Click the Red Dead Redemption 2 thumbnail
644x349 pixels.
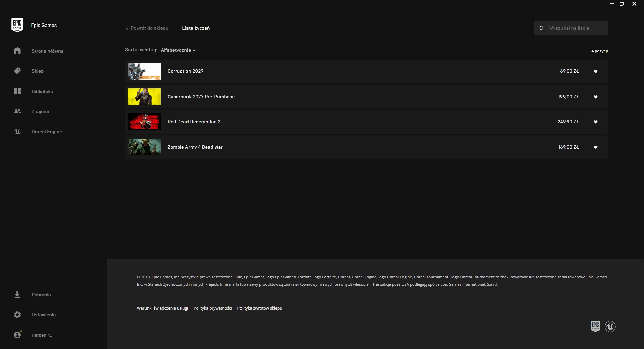click(144, 122)
